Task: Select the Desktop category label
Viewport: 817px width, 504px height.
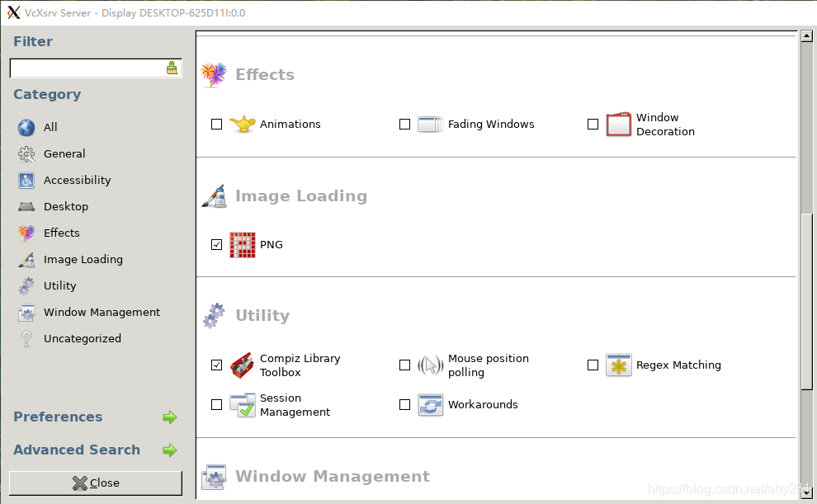Action: (x=66, y=207)
